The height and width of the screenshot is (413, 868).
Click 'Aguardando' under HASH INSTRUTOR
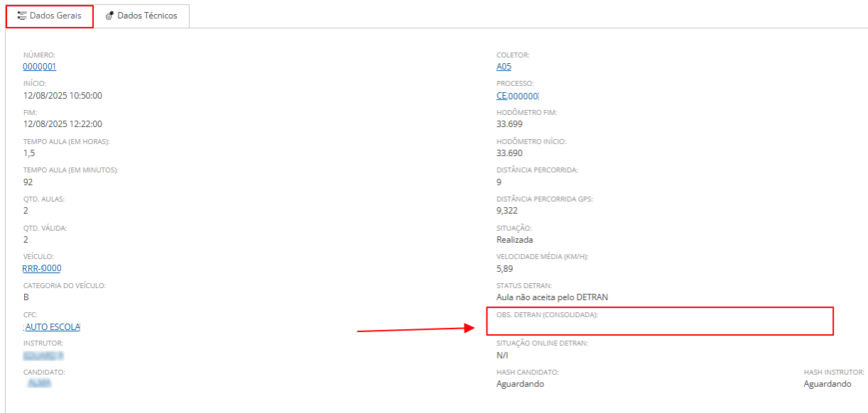(827, 384)
